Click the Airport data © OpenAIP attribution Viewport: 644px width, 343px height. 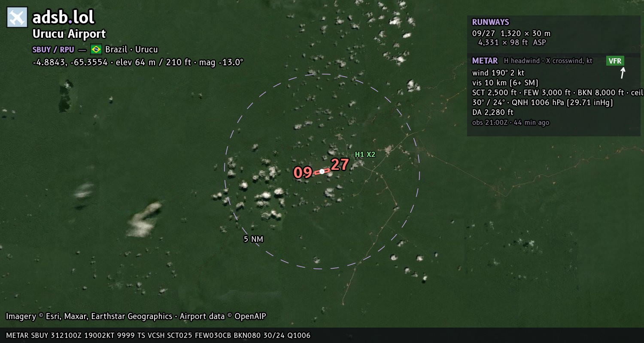pos(223,316)
